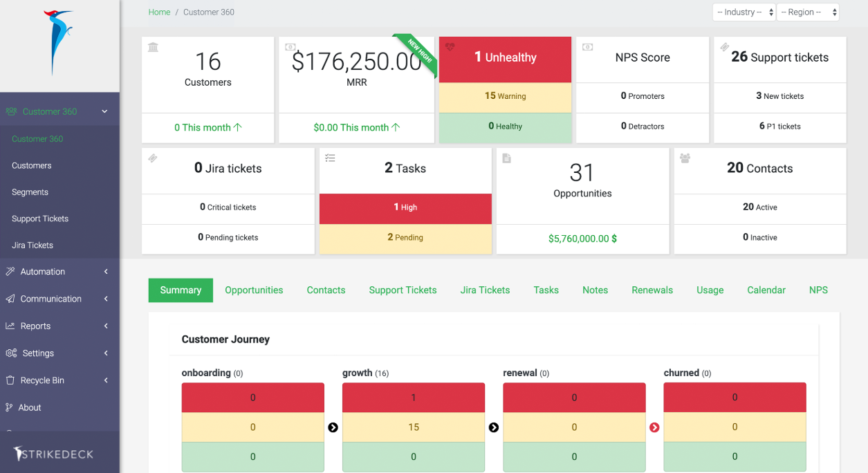Click the growth stage yellow 15 cell
The height and width of the screenshot is (473, 868).
(414, 427)
